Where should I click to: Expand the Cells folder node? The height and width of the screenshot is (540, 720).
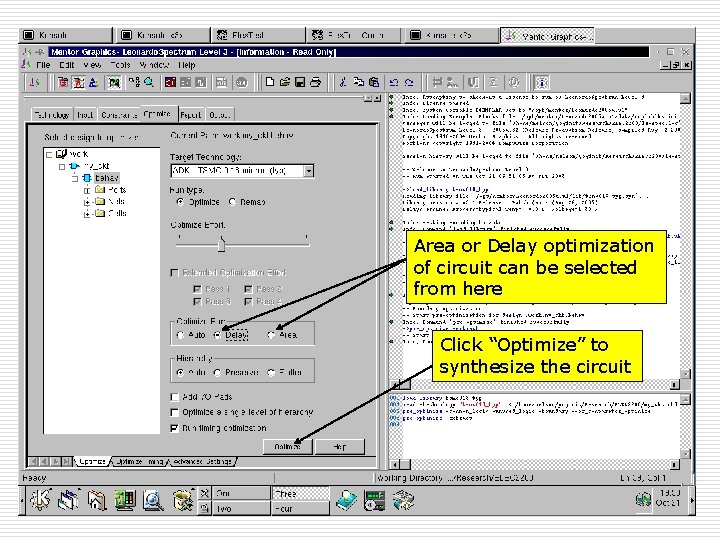[87, 214]
